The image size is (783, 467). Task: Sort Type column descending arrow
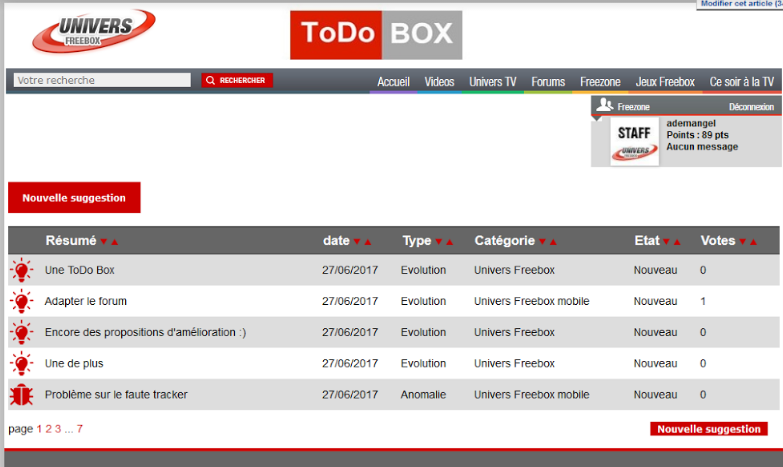tap(439, 242)
